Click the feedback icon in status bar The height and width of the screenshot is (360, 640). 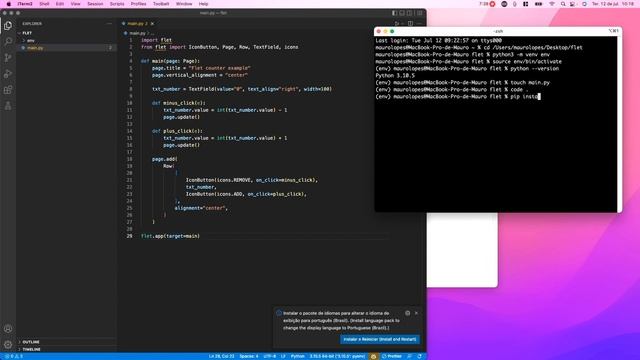point(409,356)
